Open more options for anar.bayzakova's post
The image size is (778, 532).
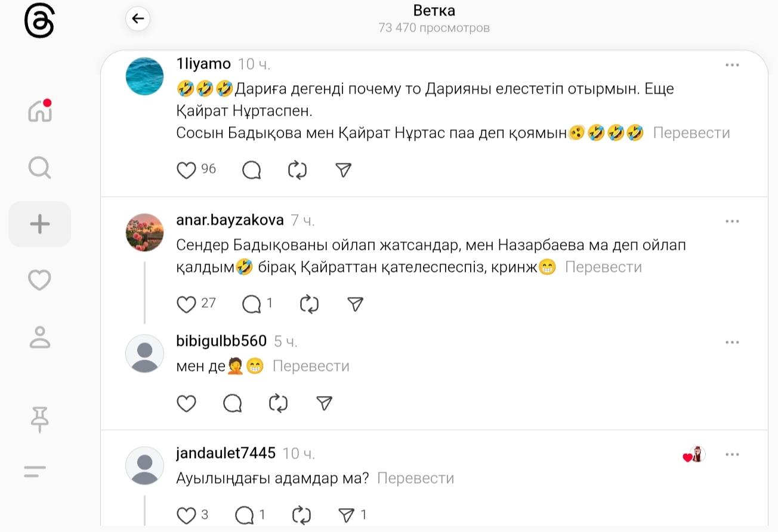pyautogui.click(x=732, y=221)
